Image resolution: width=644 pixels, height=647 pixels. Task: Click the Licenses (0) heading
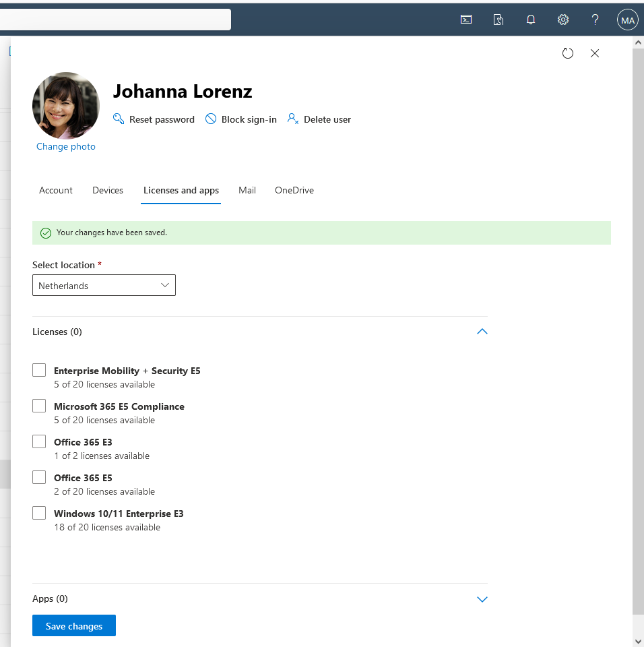coord(57,332)
